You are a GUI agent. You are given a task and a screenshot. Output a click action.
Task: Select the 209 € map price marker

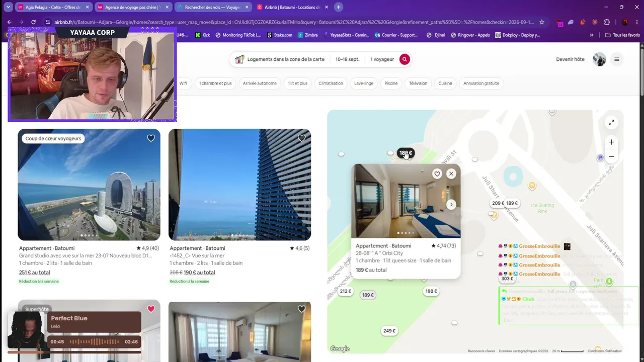click(498, 203)
